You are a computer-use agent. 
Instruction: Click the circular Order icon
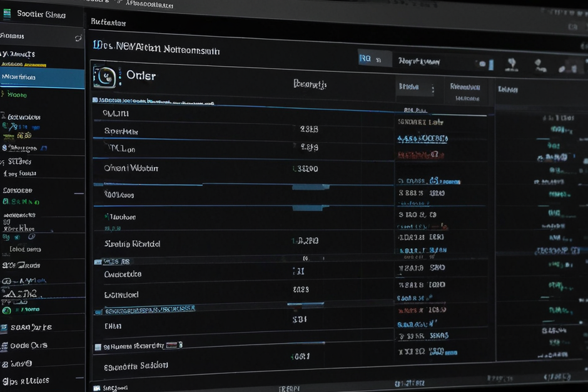pyautogui.click(x=104, y=77)
